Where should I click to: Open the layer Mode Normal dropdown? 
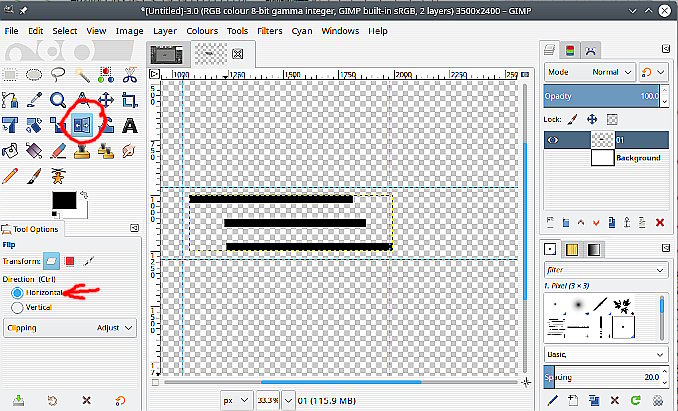(x=589, y=72)
